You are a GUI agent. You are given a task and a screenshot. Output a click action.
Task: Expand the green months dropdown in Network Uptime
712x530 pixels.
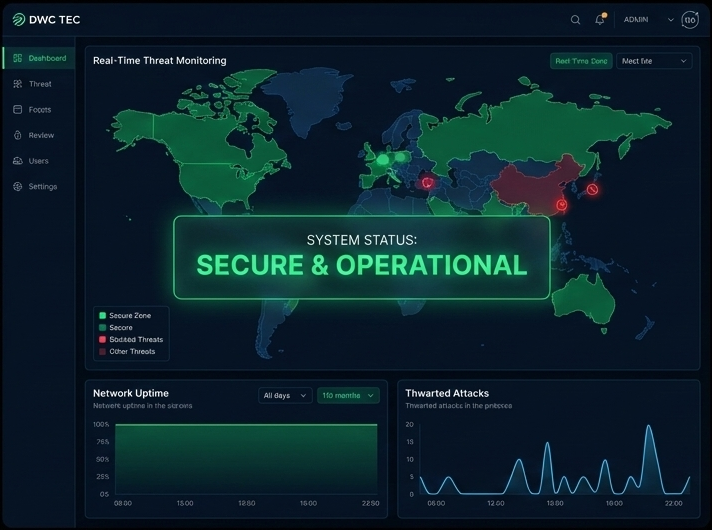tap(348, 395)
